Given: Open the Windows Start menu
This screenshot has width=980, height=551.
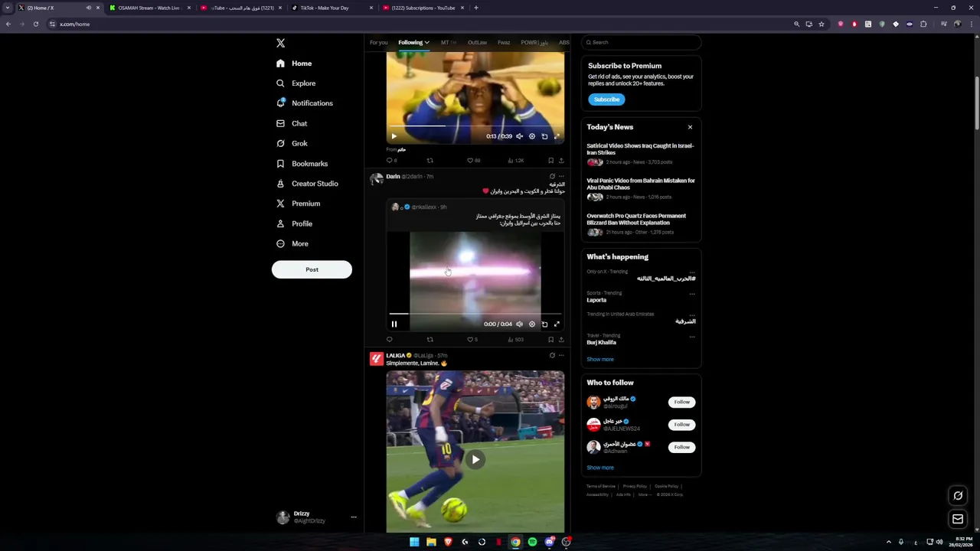Looking at the screenshot, I should pyautogui.click(x=414, y=542).
